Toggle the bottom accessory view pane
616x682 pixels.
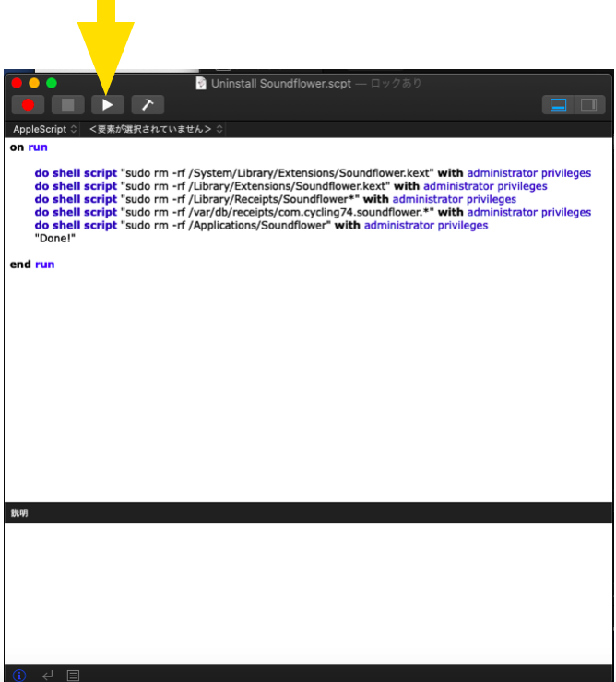tap(558, 105)
